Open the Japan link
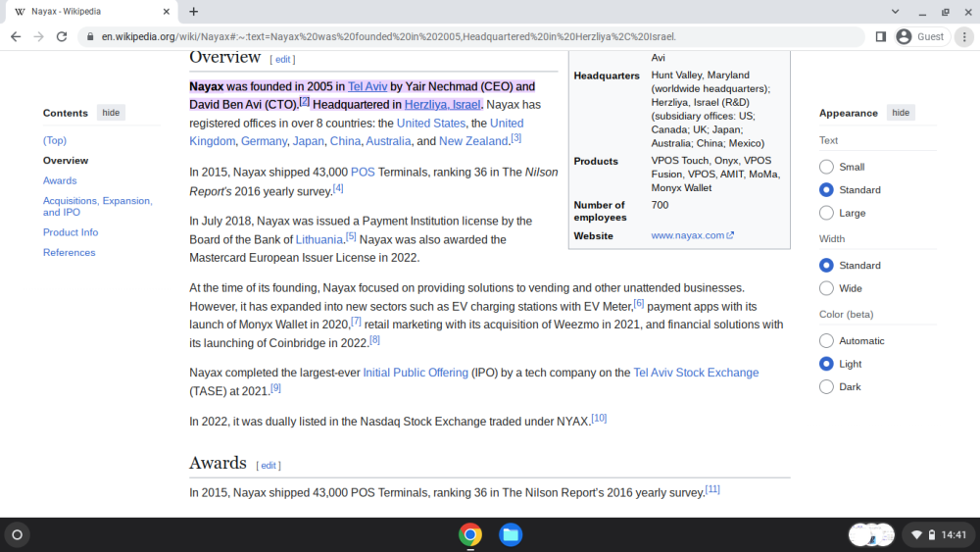 click(x=308, y=141)
